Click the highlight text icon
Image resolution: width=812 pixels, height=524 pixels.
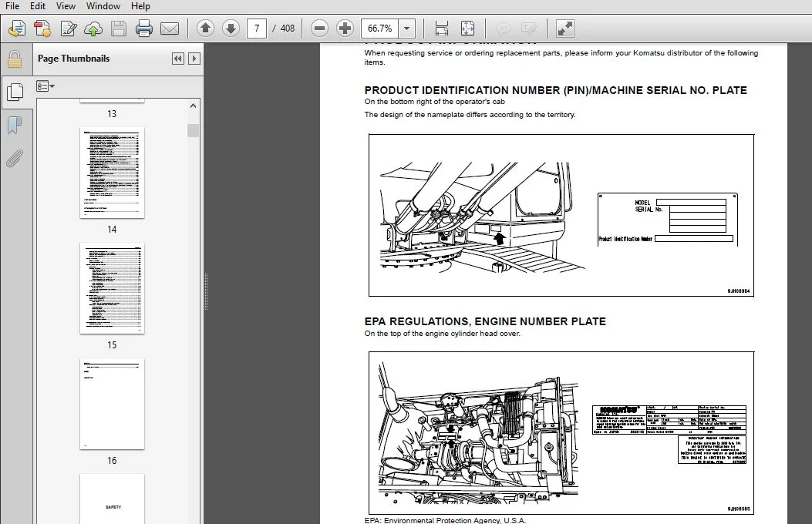(528, 28)
